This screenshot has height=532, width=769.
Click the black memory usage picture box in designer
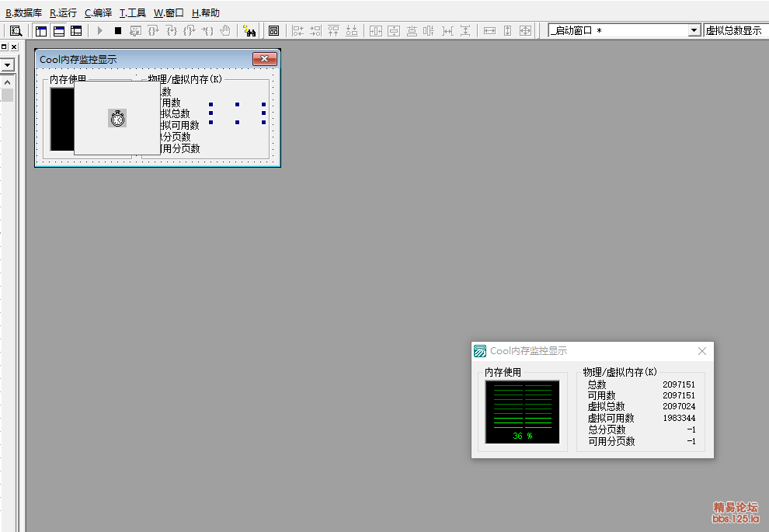[x=61, y=119]
